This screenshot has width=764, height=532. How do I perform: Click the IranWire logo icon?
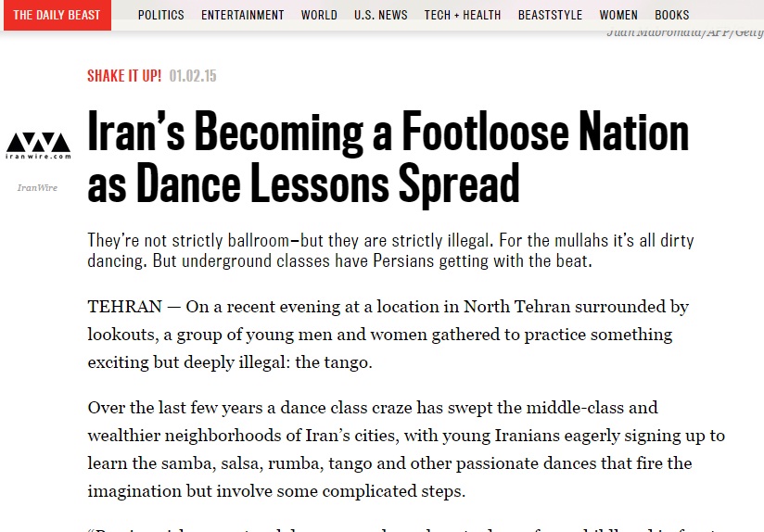click(x=37, y=145)
